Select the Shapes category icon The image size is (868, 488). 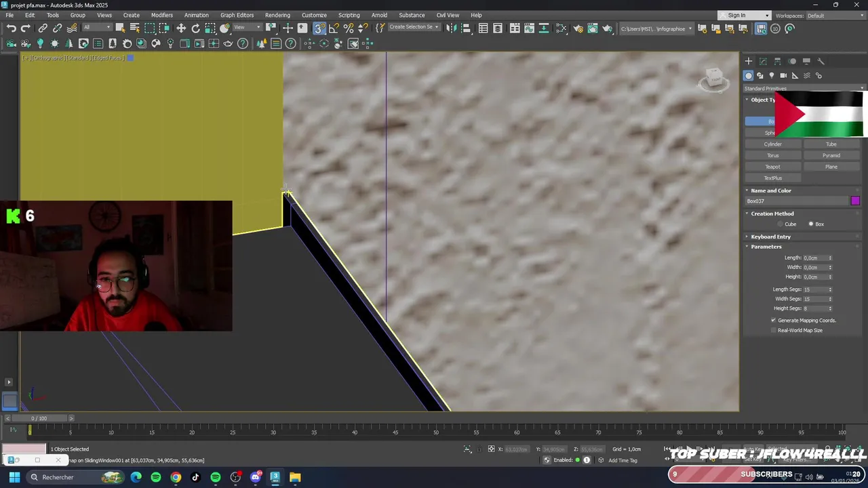pos(760,75)
